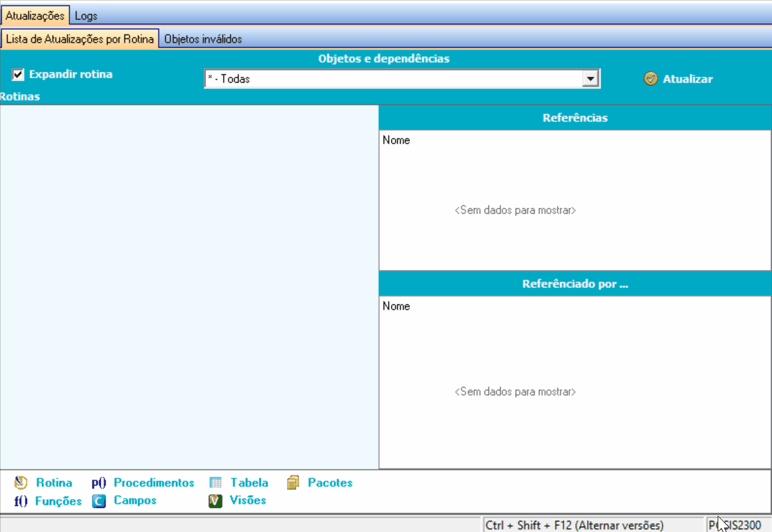
Task: Click Nome column header under Referências
Action: (x=396, y=140)
